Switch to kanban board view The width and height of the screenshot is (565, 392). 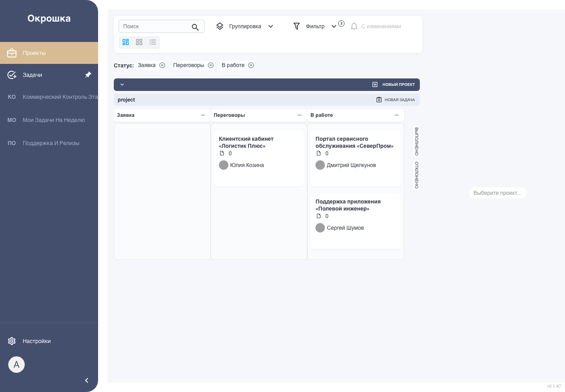click(126, 42)
